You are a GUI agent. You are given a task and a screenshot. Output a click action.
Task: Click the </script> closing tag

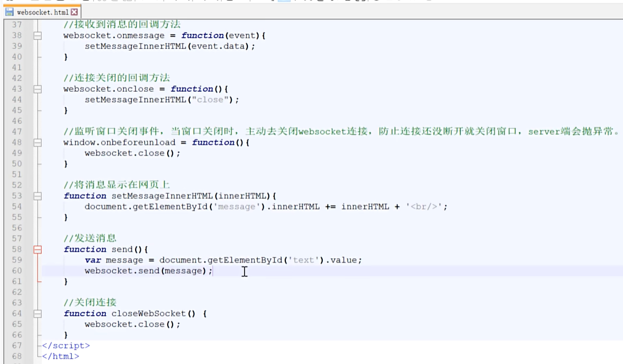coord(66,346)
